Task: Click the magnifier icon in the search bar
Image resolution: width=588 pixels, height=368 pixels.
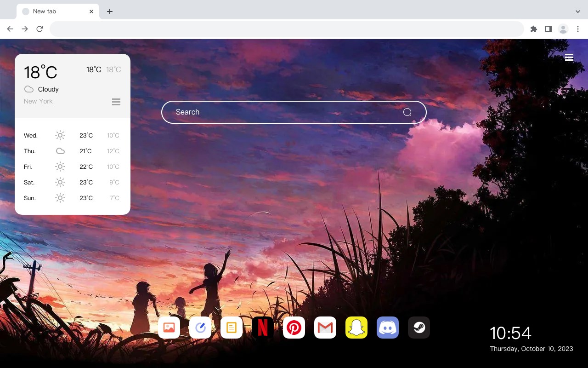Action: click(407, 112)
